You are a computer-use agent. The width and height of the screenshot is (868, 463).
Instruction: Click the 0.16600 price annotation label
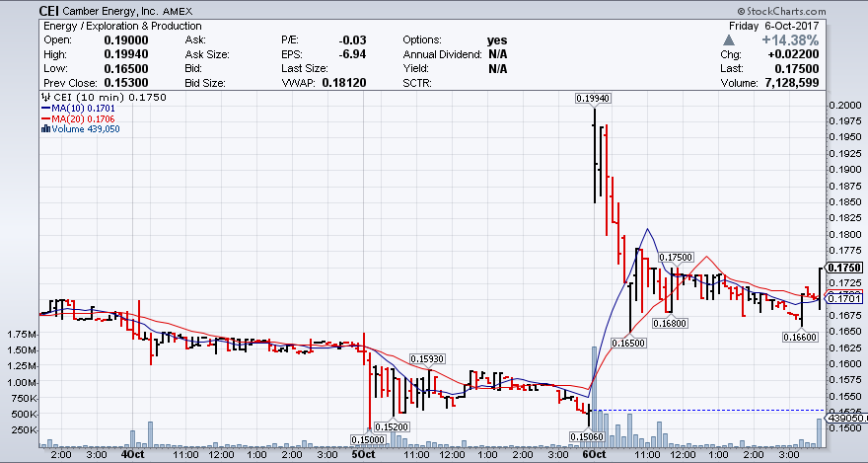click(x=799, y=338)
